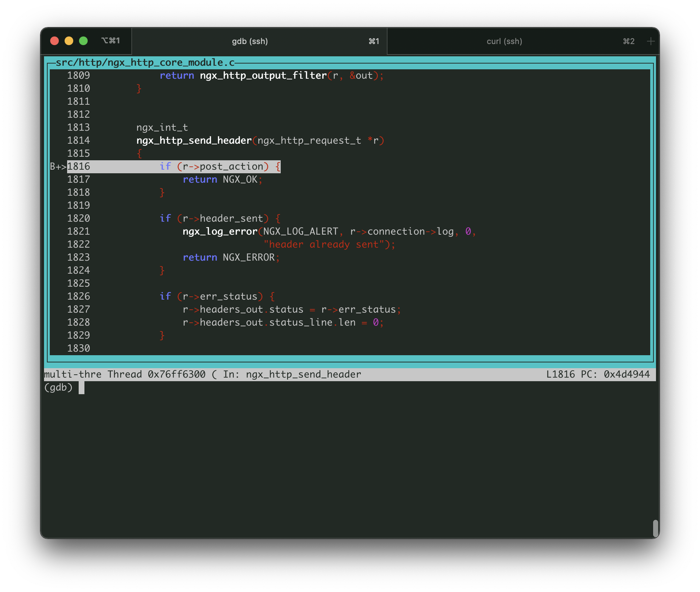700x592 pixels.
Task: Click the B+> breakpoint marker on line 1816
Action: click(x=58, y=166)
